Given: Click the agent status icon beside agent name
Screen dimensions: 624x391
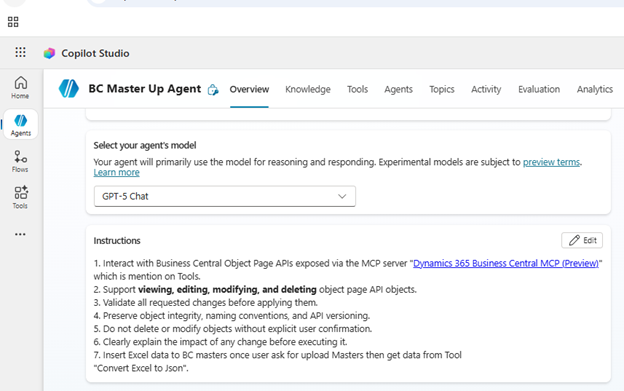Looking at the screenshot, I should click(x=213, y=90).
